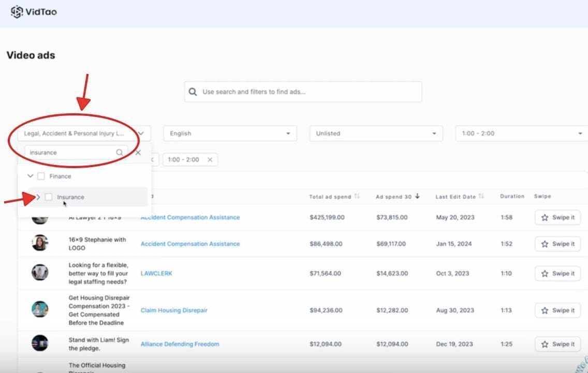Expand the Insurance subcategory chevron
This screenshot has width=588, height=373.
[38, 197]
